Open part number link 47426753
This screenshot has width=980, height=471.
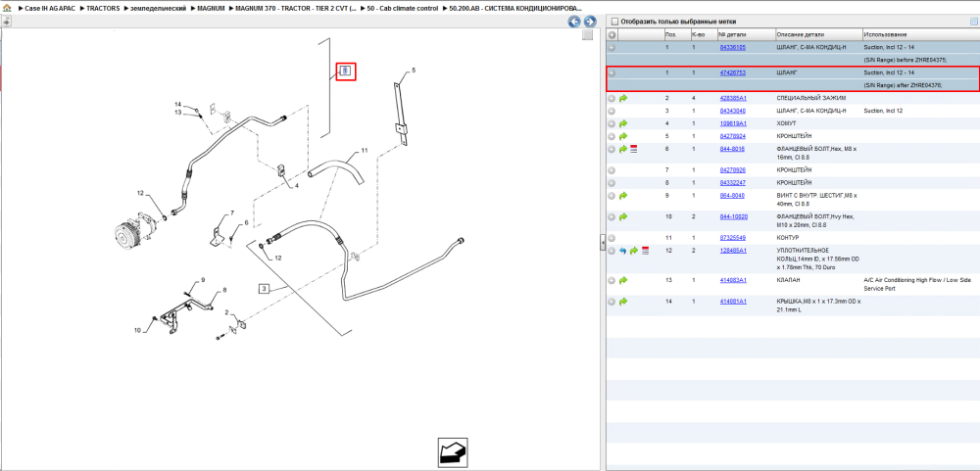coord(732,73)
